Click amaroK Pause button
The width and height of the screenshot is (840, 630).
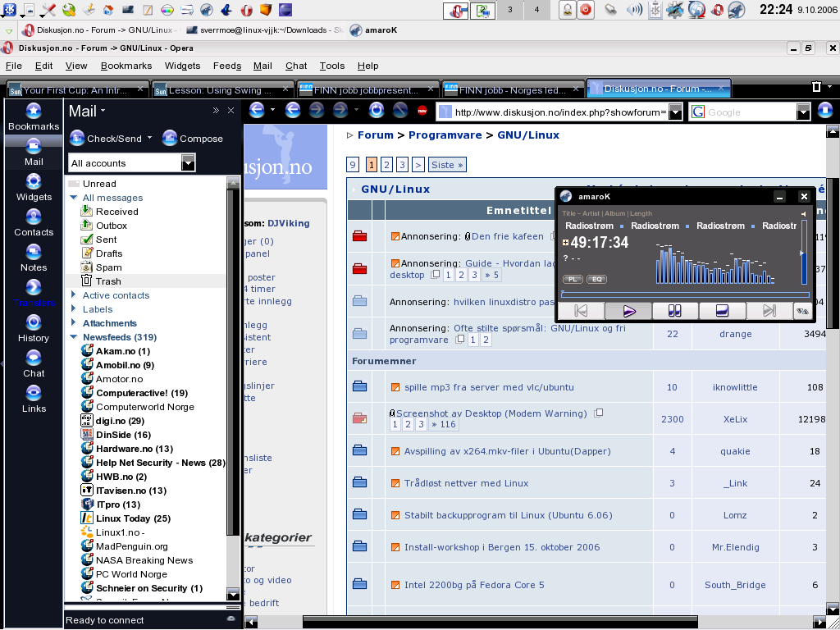click(x=675, y=311)
